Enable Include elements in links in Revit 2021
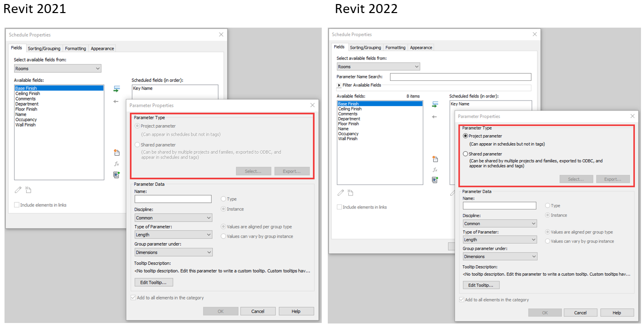Image resolution: width=644 pixels, height=326 pixels. (x=17, y=205)
